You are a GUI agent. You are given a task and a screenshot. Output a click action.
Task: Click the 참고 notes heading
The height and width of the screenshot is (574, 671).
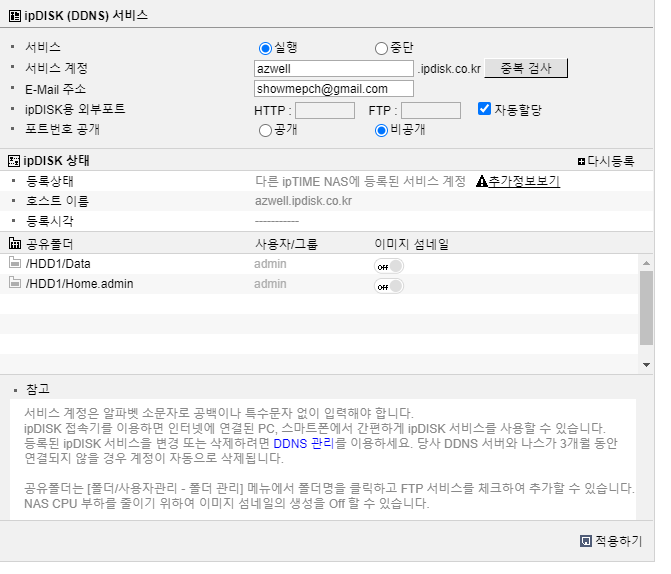38,390
